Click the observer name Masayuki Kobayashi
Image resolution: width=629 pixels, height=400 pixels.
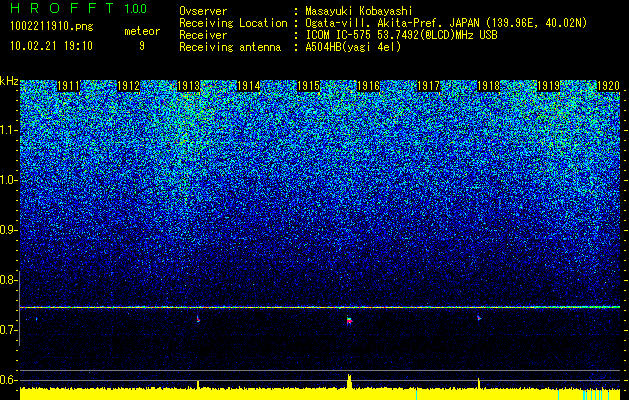pos(359,11)
